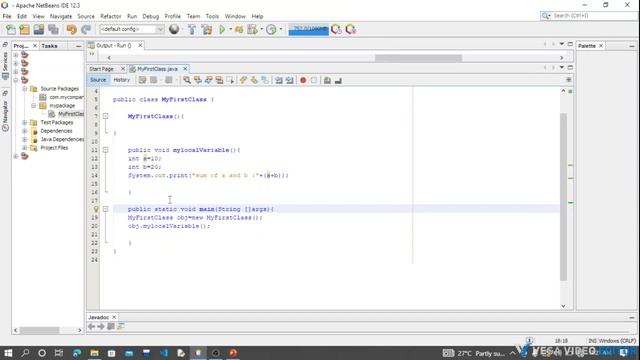This screenshot has height=360, width=640.
Task: Click the memory usage bar
Action: [x=309, y=29]
